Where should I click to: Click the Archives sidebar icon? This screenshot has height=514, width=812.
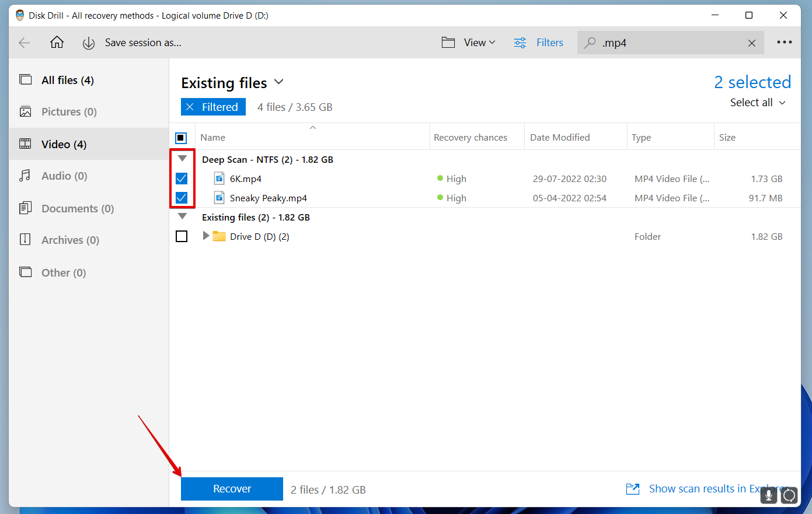click(25, 239)
